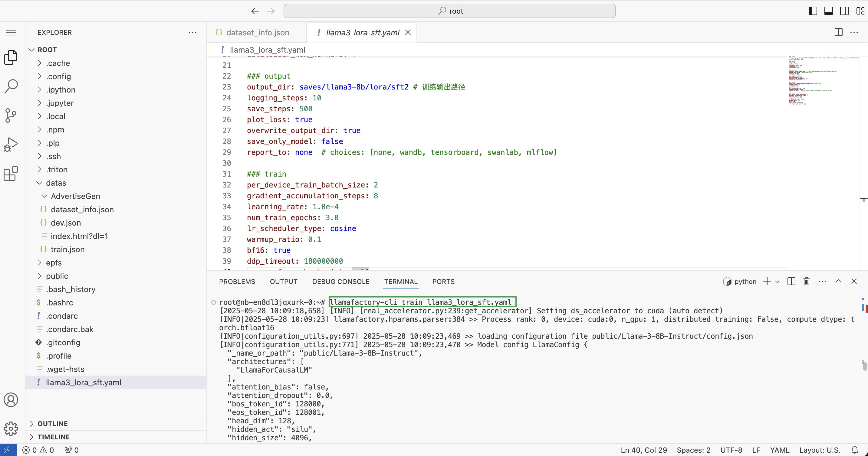Expand the public folder
This screenshot has width=868, height=456.
click(116, 276)
